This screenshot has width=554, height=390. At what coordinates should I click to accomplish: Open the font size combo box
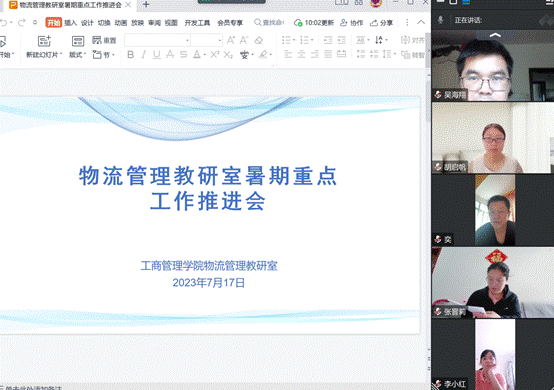coord(207,40)
